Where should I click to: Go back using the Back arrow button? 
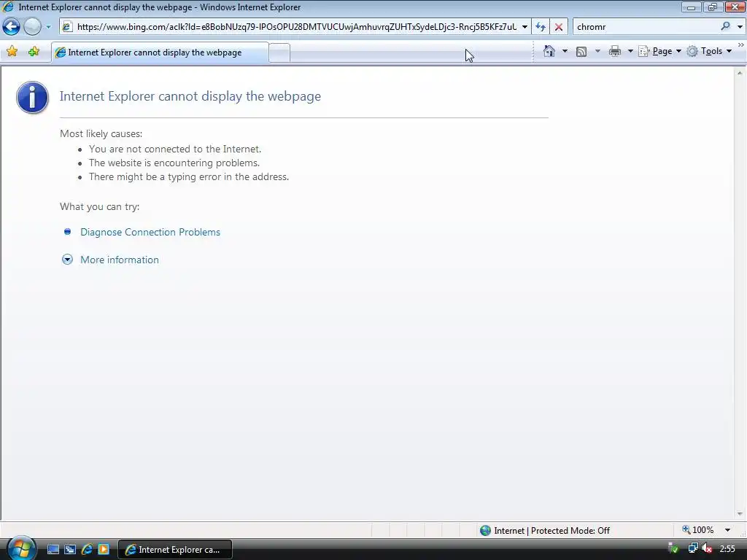pos(12,27)
